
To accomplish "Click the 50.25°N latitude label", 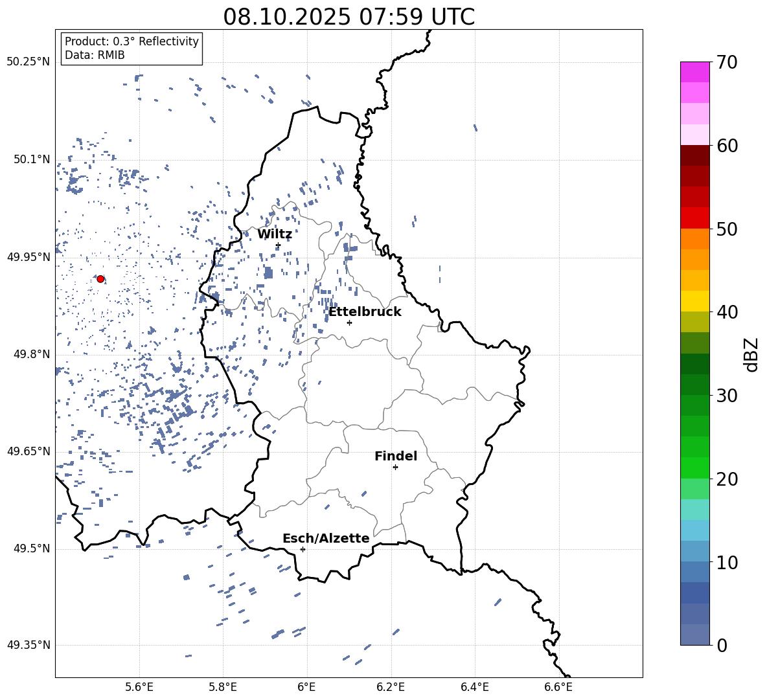I will 28,62.
